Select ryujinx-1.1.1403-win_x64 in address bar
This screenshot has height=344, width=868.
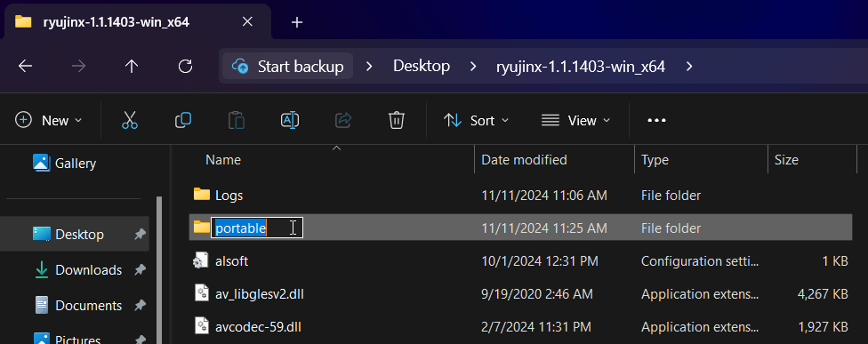581,67
